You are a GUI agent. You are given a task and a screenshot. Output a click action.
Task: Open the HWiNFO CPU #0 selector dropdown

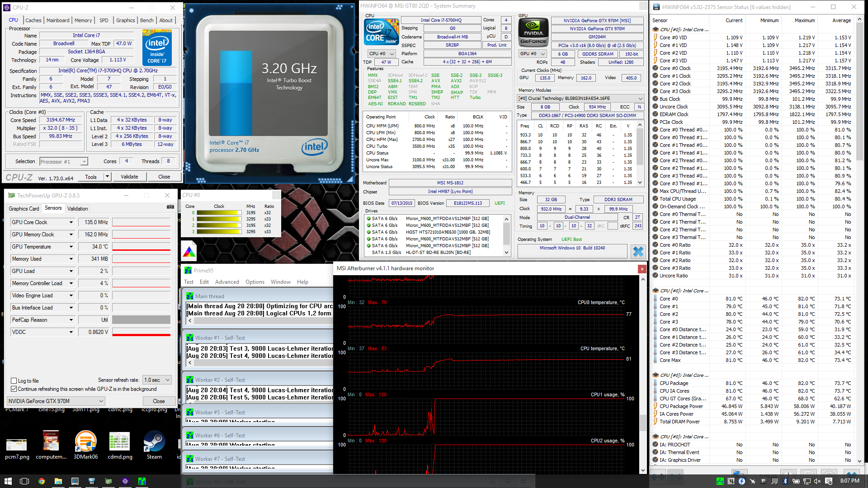[x=382, y=54]
